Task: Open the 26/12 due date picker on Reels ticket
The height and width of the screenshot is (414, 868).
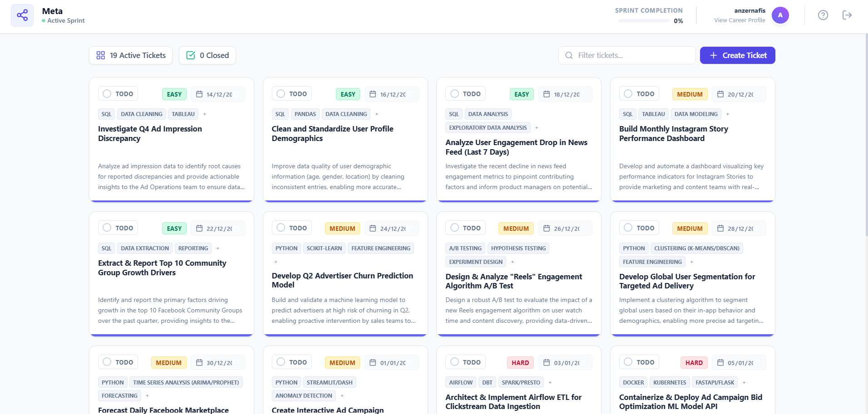Action: (565, 229)
